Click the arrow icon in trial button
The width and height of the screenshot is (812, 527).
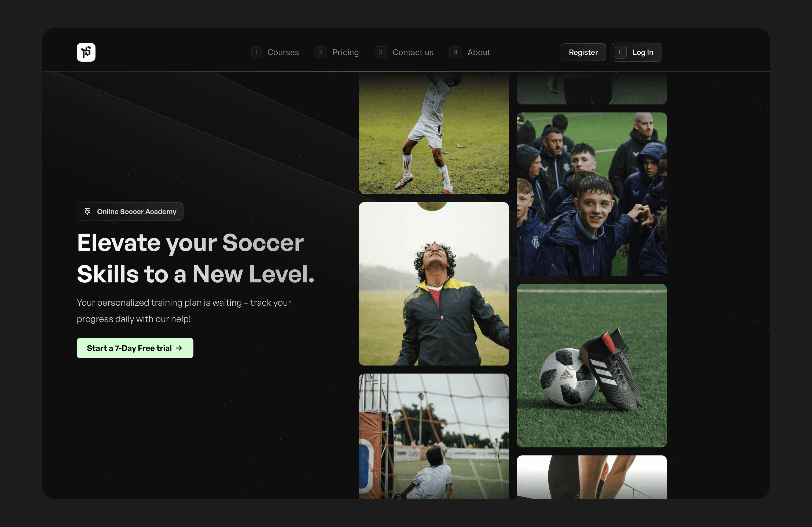coord(179,348)
